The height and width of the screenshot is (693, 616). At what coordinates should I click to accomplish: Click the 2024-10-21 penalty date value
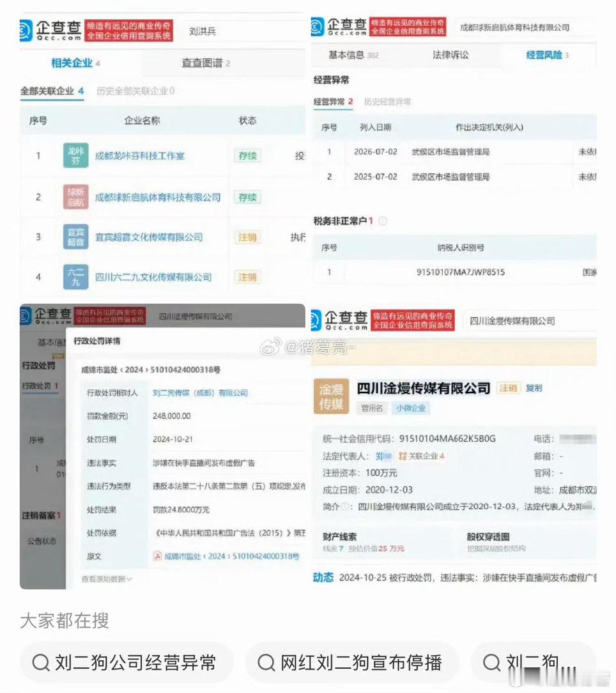click(173, 439)
